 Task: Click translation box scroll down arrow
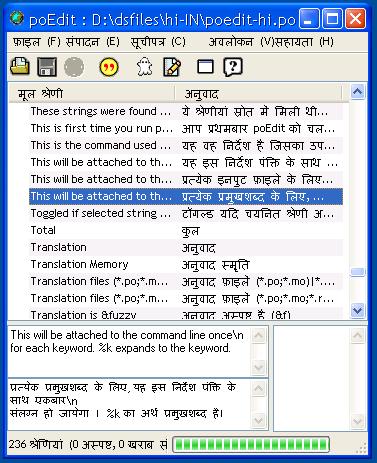259,421
